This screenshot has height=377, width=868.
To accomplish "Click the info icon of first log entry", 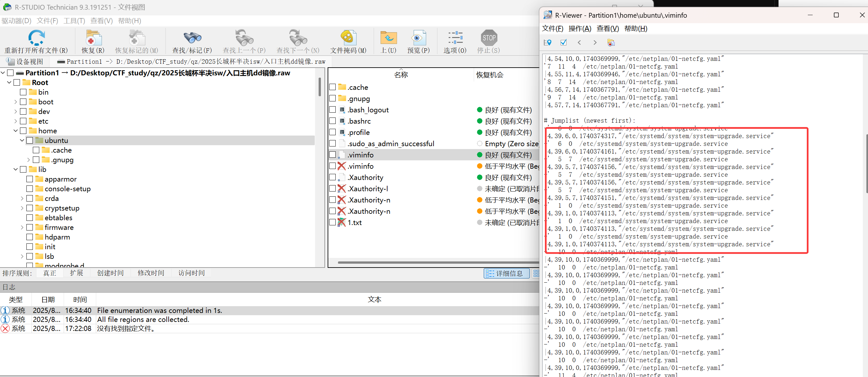I will click(x=5, y=310).
